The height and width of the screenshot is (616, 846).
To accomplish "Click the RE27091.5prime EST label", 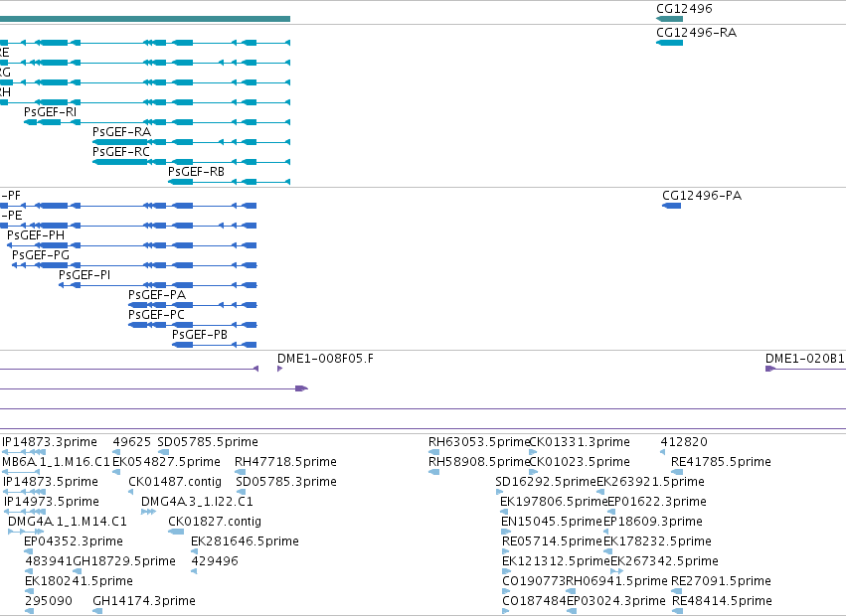I will click(x=721, y=581).
